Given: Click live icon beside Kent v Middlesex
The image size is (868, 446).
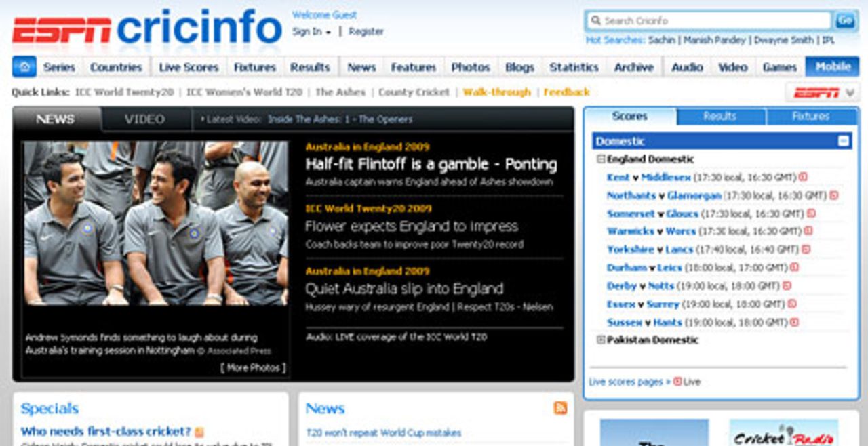Looking at the screenshot, I should pyautogui.click(x=803, y=178).
